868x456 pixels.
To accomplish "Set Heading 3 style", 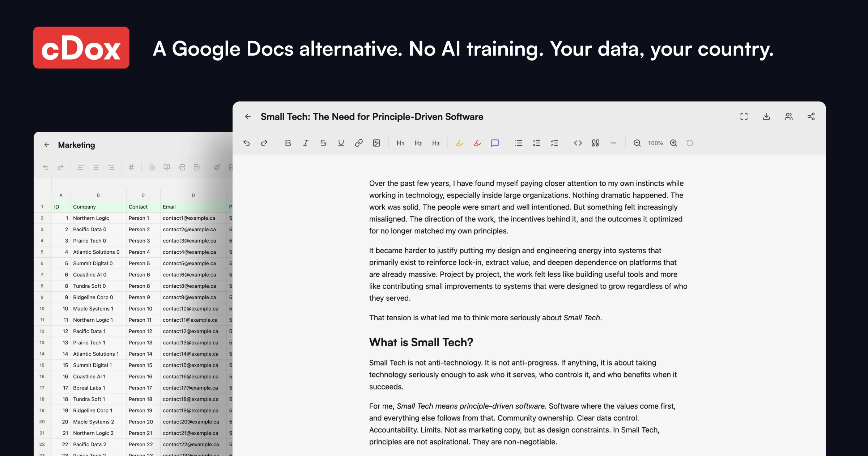I will pyautogui.click(x=436, y=143).
